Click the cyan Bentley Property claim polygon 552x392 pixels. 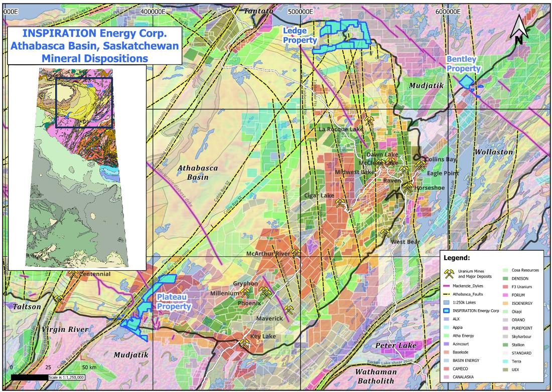point(467,82)
